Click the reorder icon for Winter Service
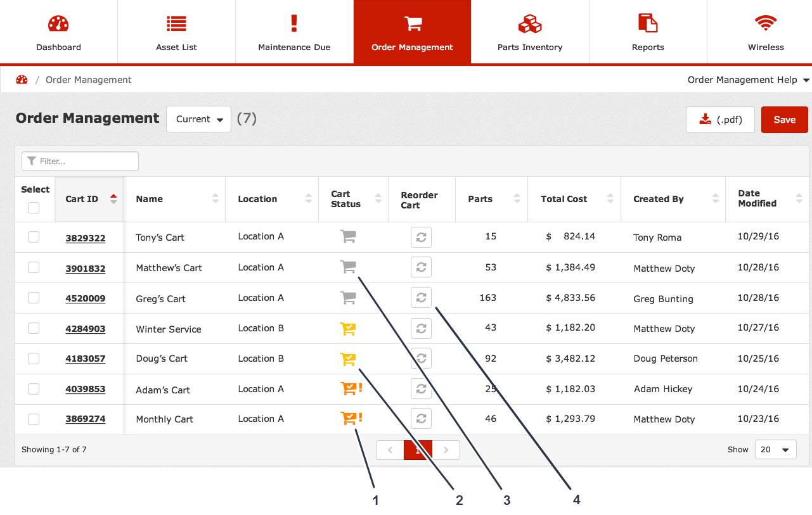Image resolution: width=812 pixels, height=515 pixels. coord(421,328)
